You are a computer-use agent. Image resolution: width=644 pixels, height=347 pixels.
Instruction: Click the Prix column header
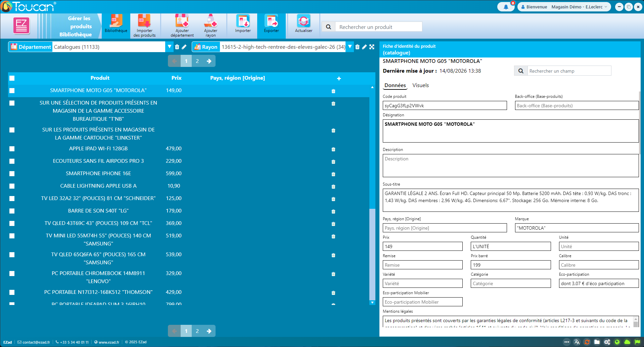click(176, 78)
